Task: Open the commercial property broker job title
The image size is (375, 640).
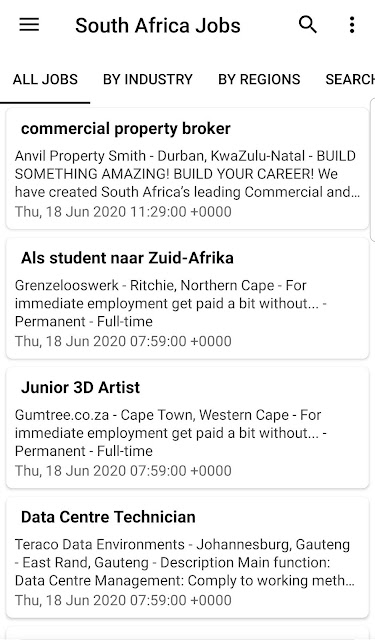Action: click(x=126, y=129)
